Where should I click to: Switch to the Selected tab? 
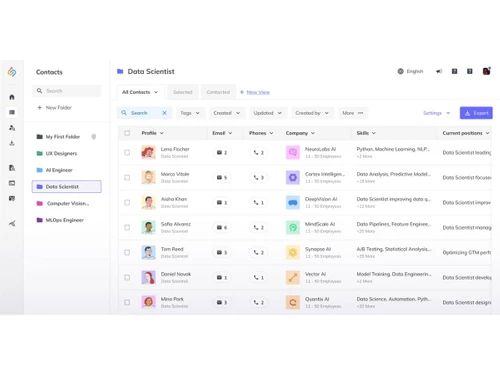pyautogui.click(x=183, y=92)
